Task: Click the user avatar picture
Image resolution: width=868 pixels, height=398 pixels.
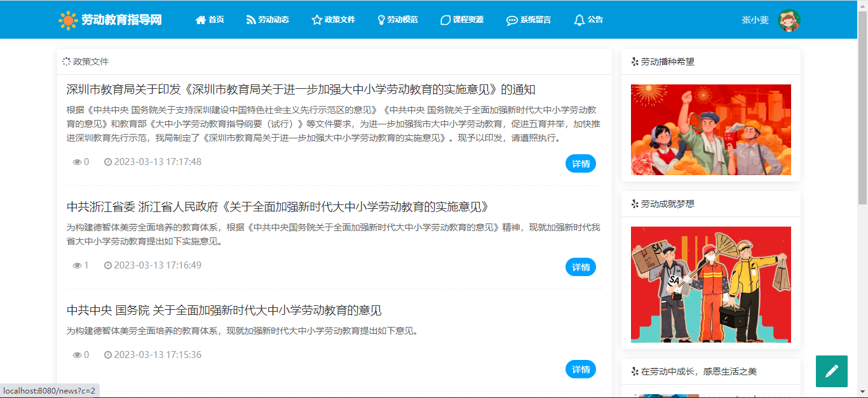Action: click(x=789, y=20)
